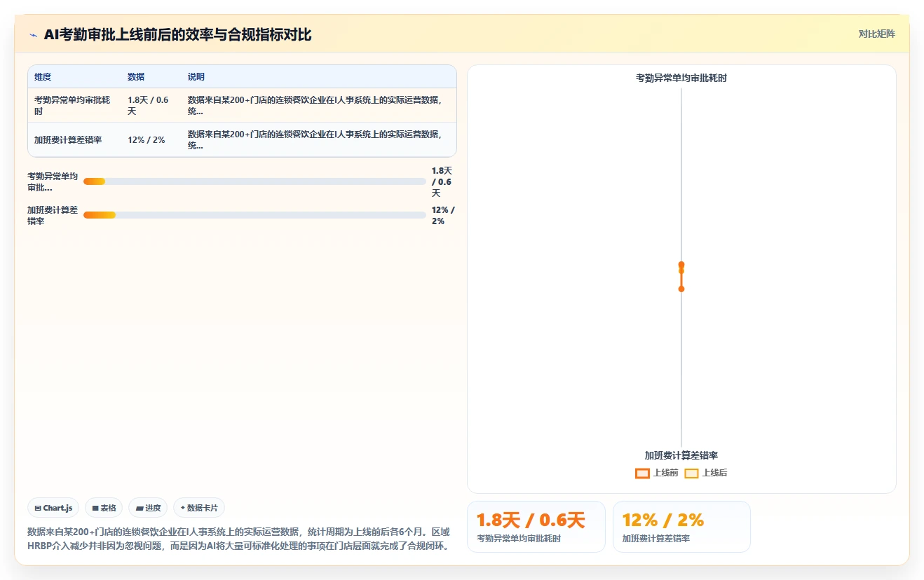The image size is (924, 580).
Task: Toggle the 上线后 legend item
Action: pyautogui.click(x=706, y=473)
